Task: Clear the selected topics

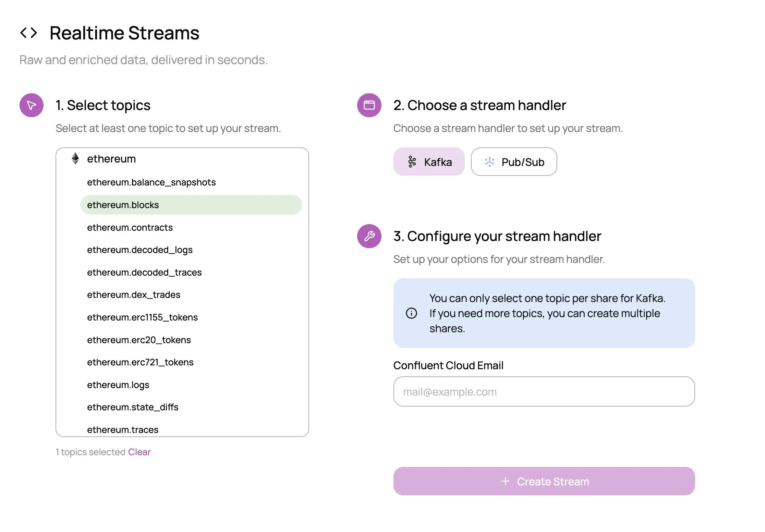Action: click(x=139, y=452)
